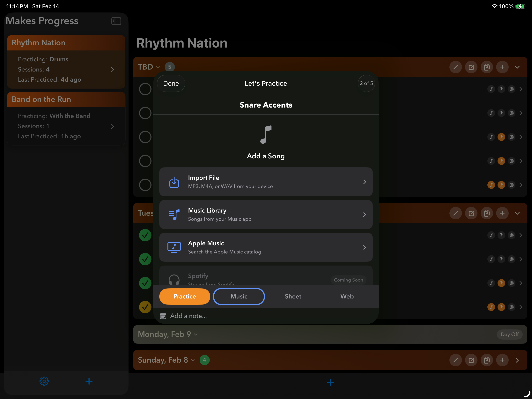Viewport: 532px width, 399px height.
Task: Click pencil icon in Sunday, Feb 8 header
Action: [455, 360]
